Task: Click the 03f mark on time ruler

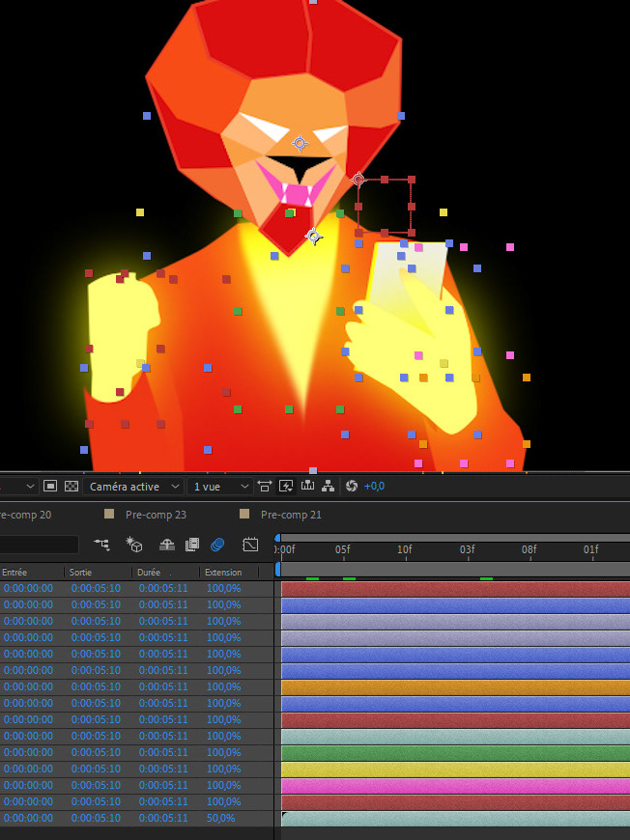Action: 467,549
